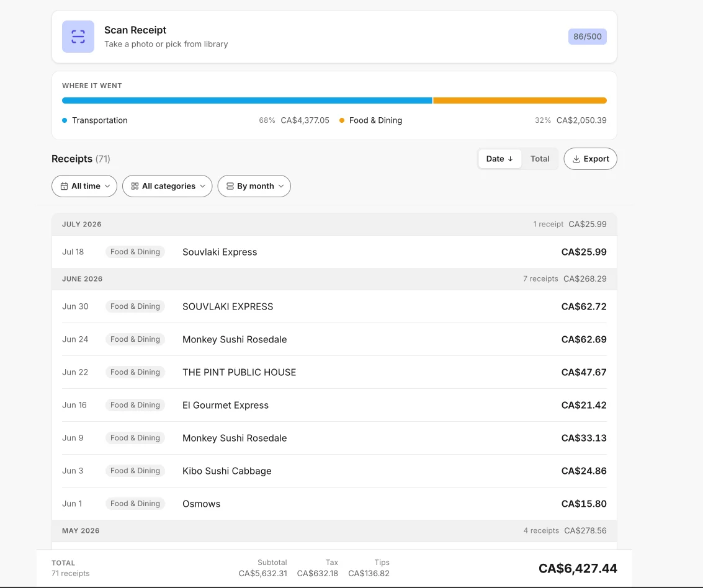Click the CA$47.67 amount
The width and height of the screenshot is (703, 588).
[584, 372]
